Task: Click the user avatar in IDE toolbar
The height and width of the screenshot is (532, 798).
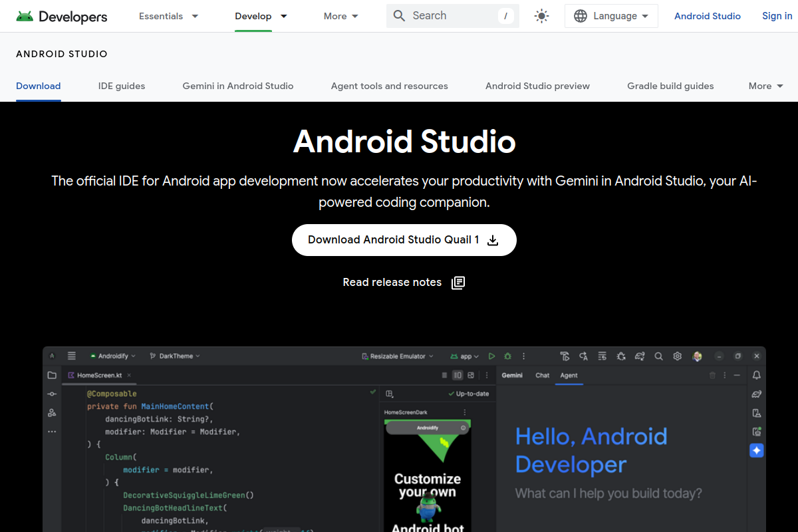Action: coord(697,356)
